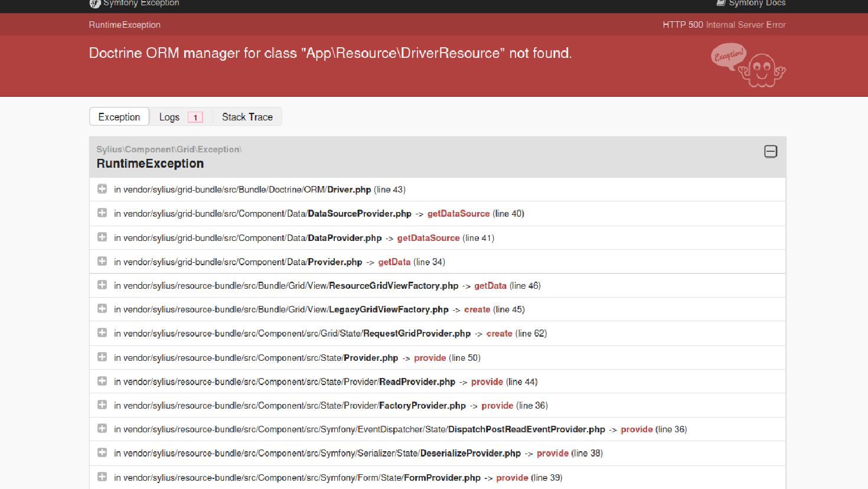This screenshot has width=868, height=489.
Task: Click the Symfony logo icon in header
Action: 94,4
